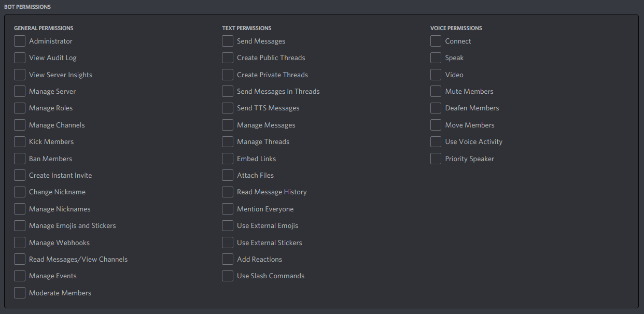
Task: Enable the Send TTS Messages permission
Action: pyautogui.click(x=227, y=108)
